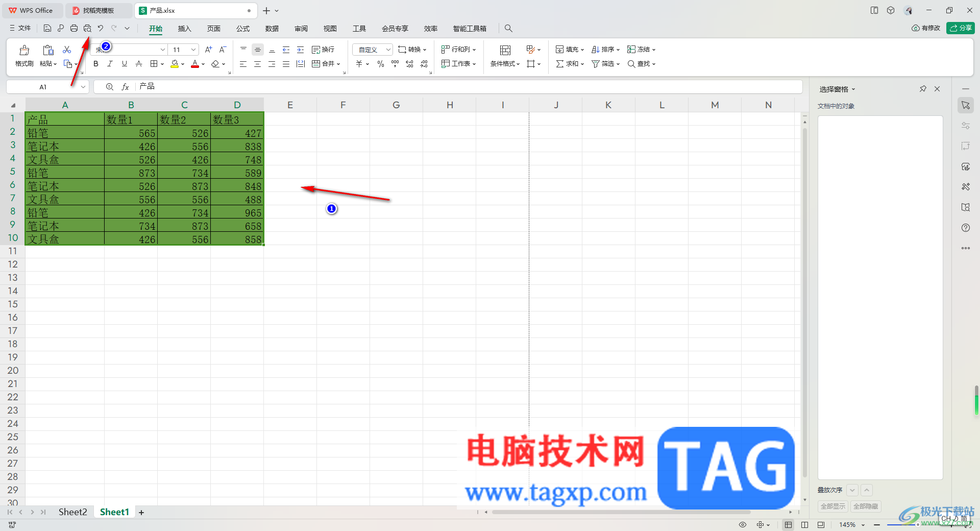Open the Formulas (公式) tab
Viewport: 980px width, 531px height.
[x=243, y=29]
